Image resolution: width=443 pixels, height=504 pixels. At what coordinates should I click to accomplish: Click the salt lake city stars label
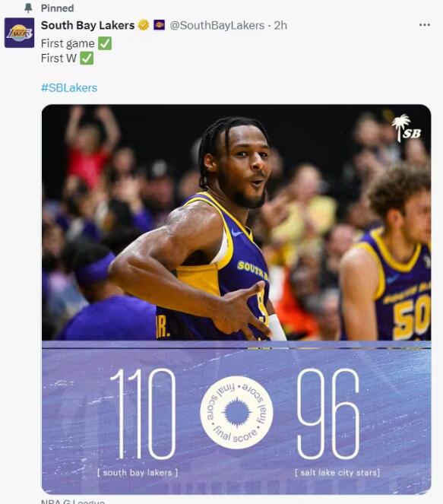pyautogui.click(x=337, y=473)
